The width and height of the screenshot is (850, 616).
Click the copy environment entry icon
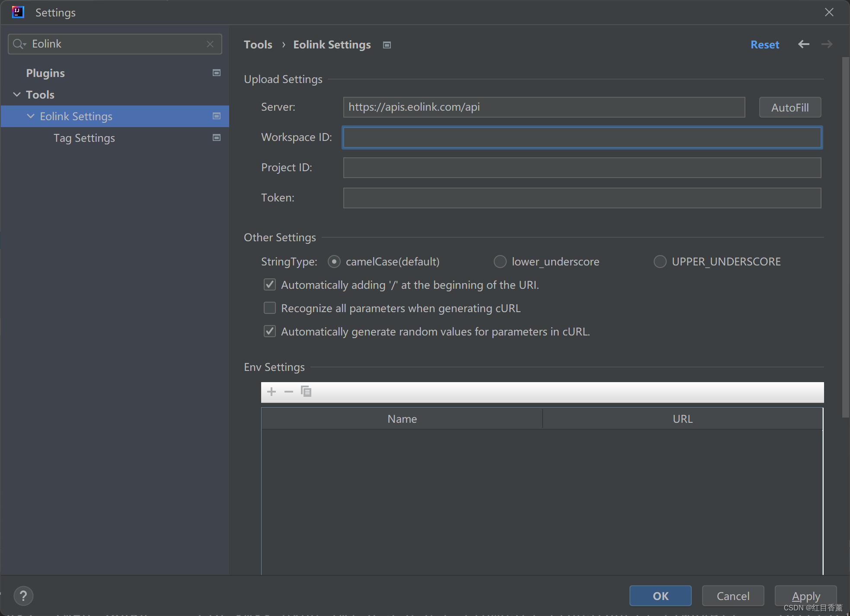(x=306, y=392)
